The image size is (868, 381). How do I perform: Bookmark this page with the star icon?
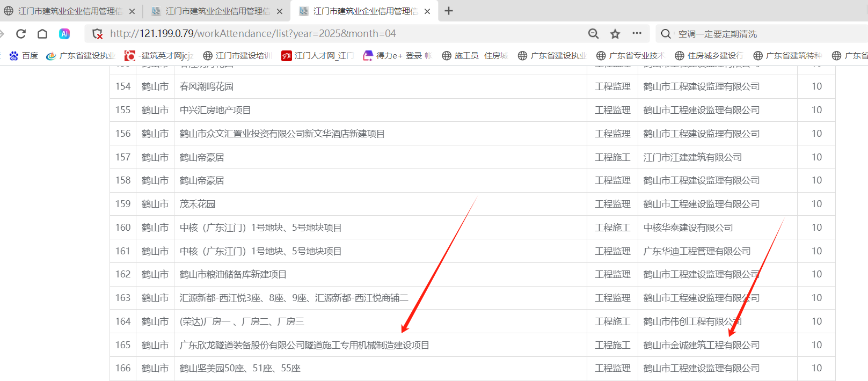[x=615, y=34]
